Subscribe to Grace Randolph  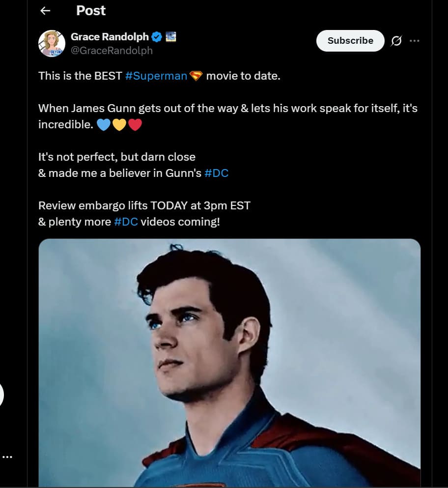point(350,41)
